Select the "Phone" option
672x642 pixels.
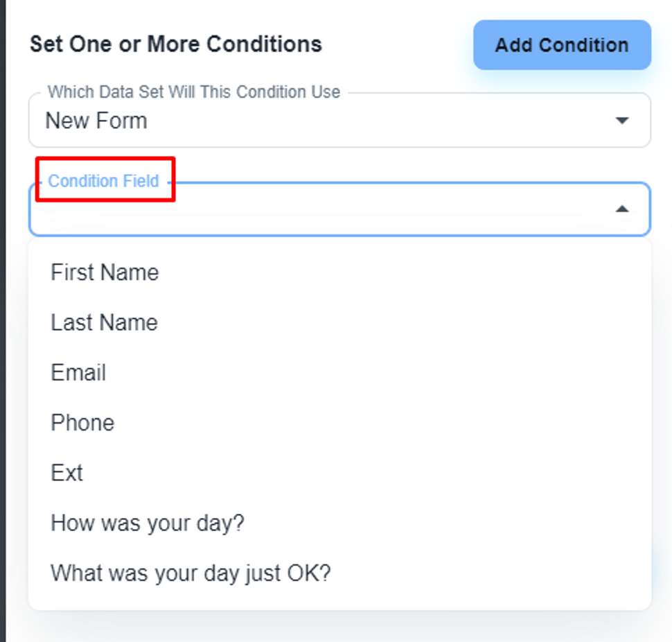pos(82,422)
